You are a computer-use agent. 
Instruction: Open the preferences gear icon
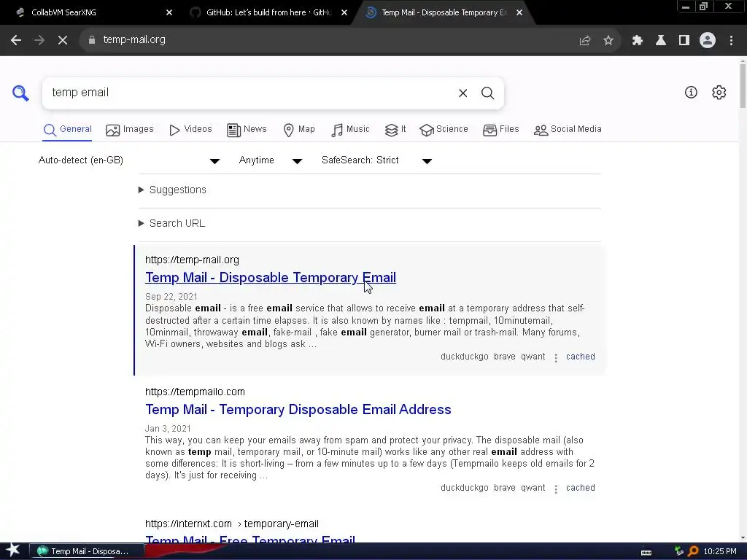click(x=719, y=93)
